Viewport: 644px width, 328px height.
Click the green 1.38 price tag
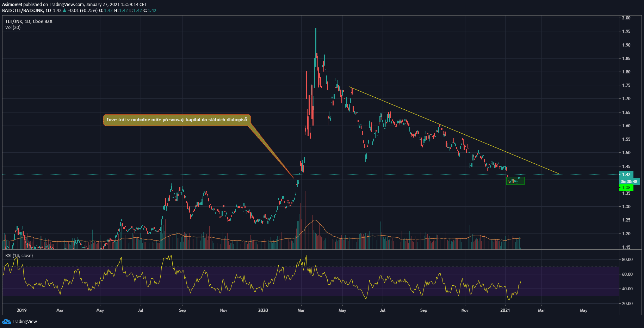coord(626,188)
